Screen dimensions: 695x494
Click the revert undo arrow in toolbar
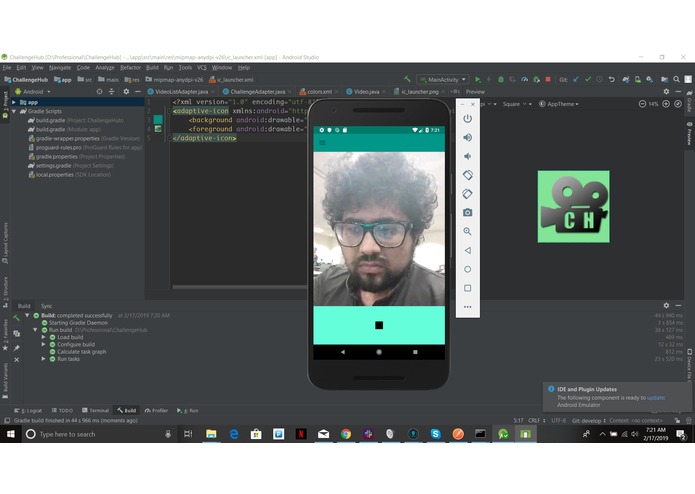pyautogui.click(x=612, y=79)
